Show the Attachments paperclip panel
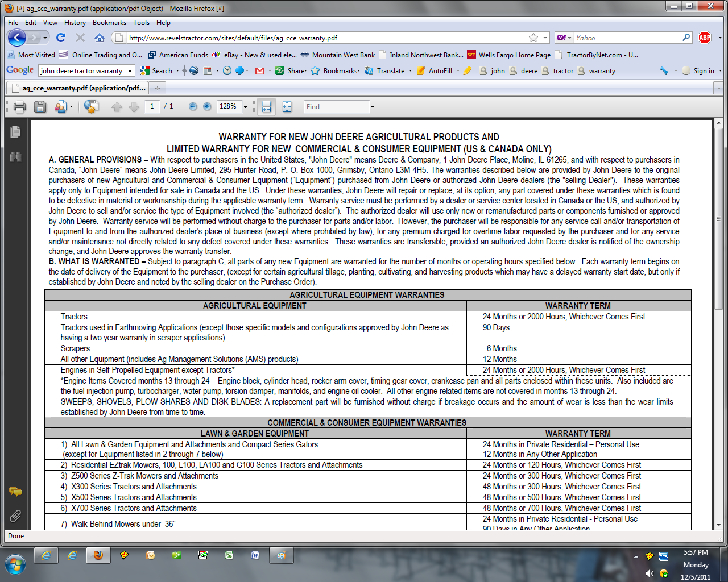Screen dimensions: 728x582 [15, 516]
